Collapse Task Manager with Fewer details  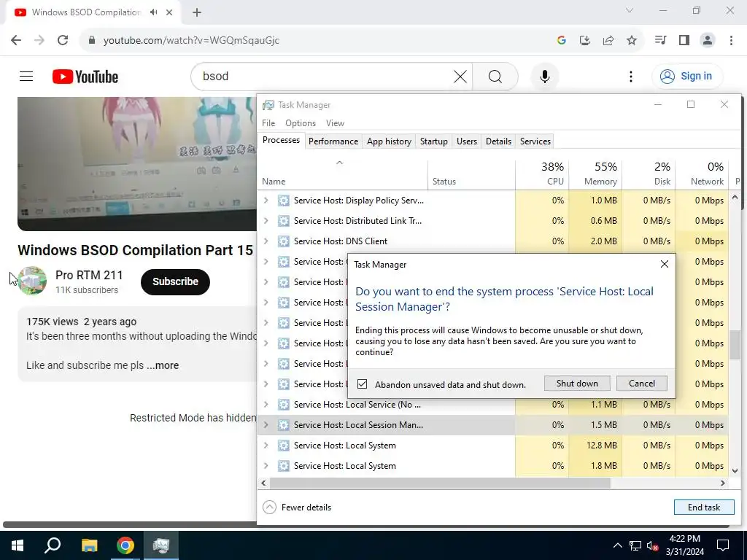tap(298, 507)
